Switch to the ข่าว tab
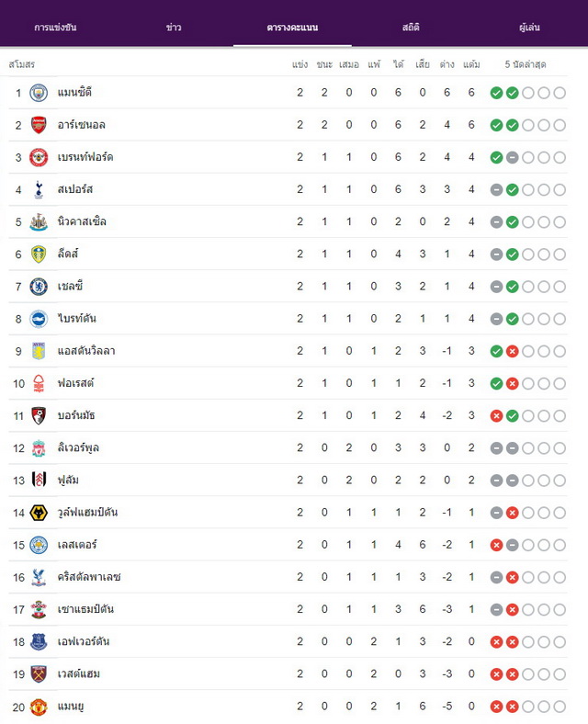Viewport: 588px width, 724px height. [174, 28]
